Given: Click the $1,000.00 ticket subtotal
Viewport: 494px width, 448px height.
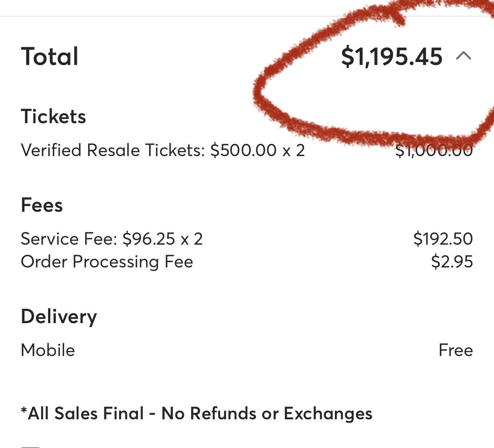Looking at the screenshot, I should (434, 150).
